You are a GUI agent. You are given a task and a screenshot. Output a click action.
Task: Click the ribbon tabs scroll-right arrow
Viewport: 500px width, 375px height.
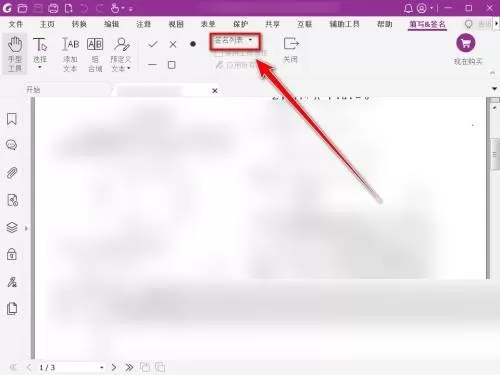pos(496,24)
